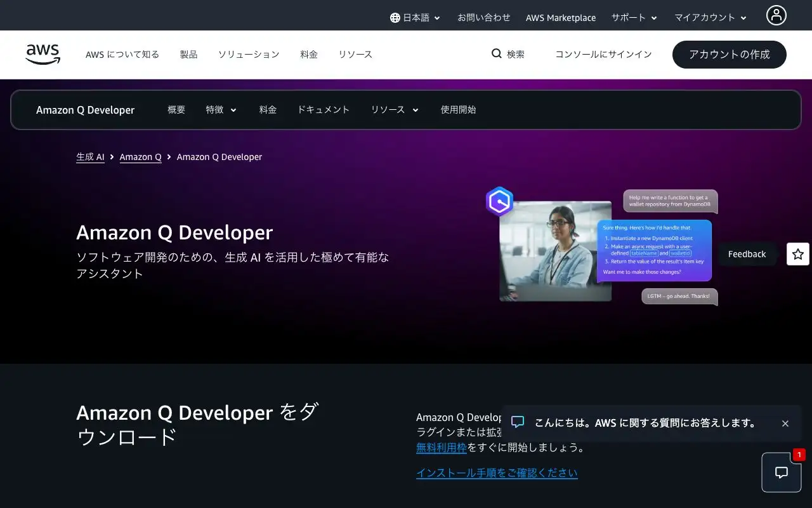The width and height of the screenshot is (812, 508).
Task: Click Amazon Q Developer をダウンロード heading
Action: (x=197, y=424)
